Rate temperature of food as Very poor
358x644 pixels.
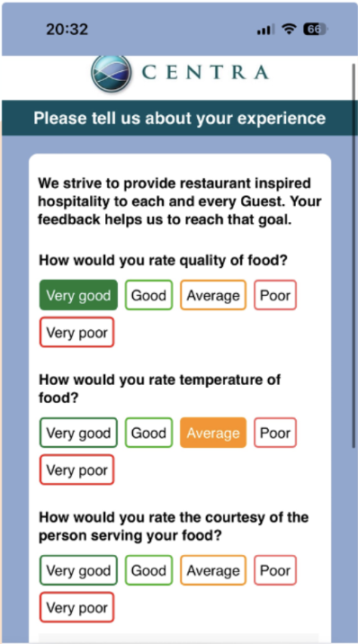[76, 470]
